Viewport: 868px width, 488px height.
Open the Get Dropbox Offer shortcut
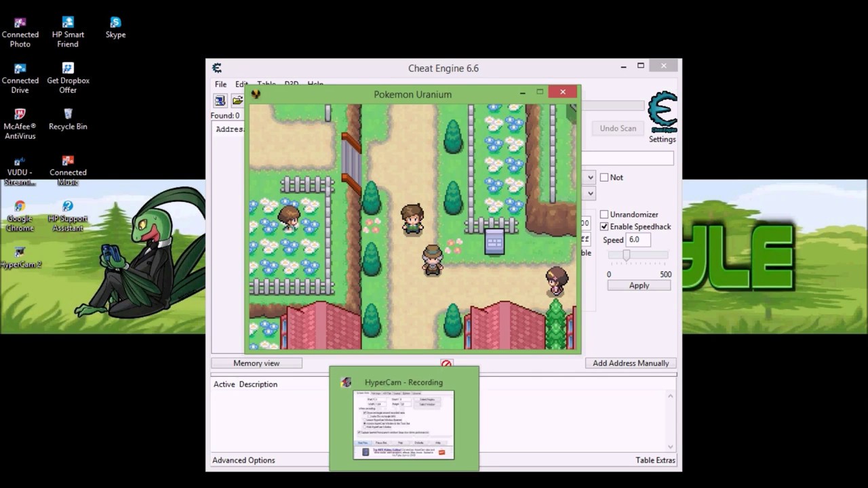point(68,79)
